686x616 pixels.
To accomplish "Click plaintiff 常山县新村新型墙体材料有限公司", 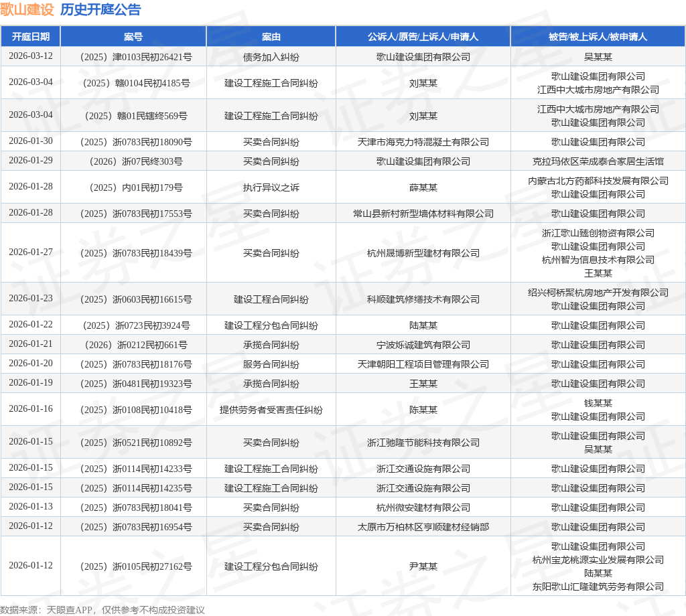I will [x=423, y=214].
